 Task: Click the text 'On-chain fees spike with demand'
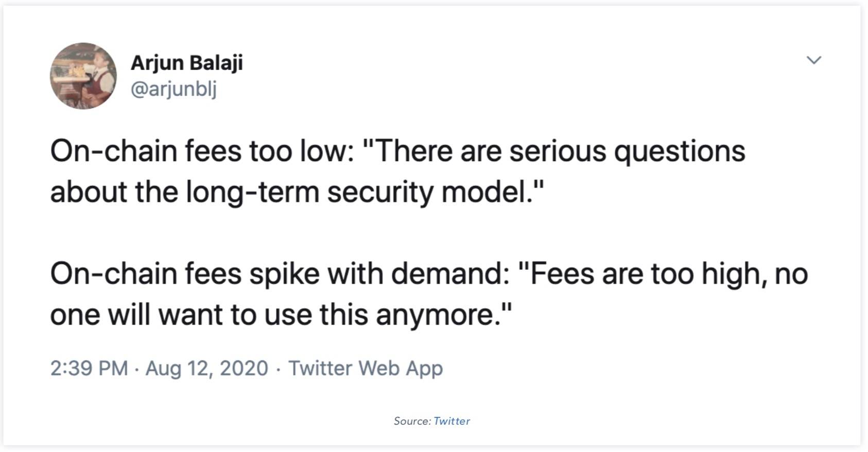click(x=276, y=273)
